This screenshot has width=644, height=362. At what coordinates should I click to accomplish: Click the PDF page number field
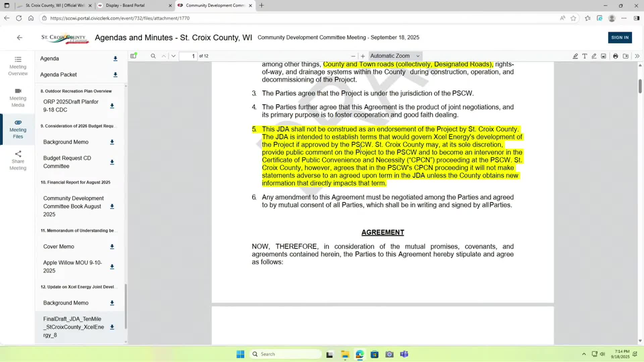coord(188,56)
